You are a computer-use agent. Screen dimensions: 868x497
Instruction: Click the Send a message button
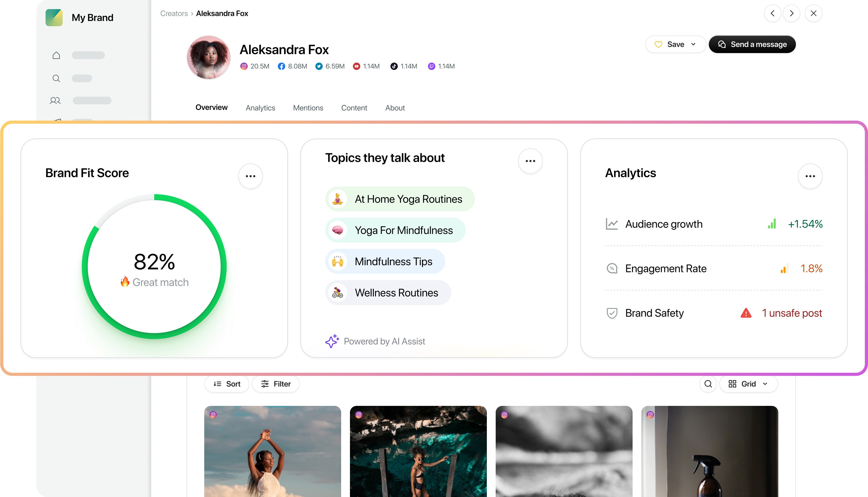tap(752, 44)
